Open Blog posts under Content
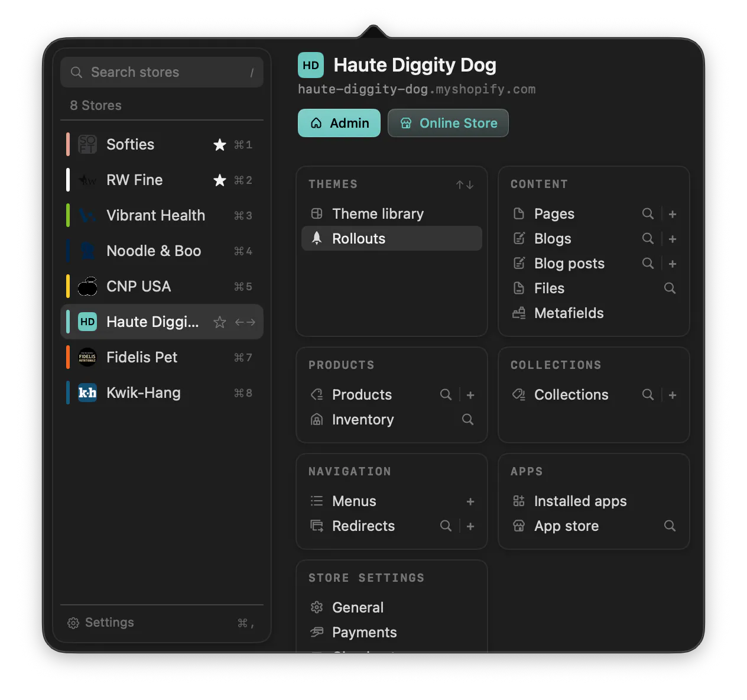 click(x=569, y=263)
